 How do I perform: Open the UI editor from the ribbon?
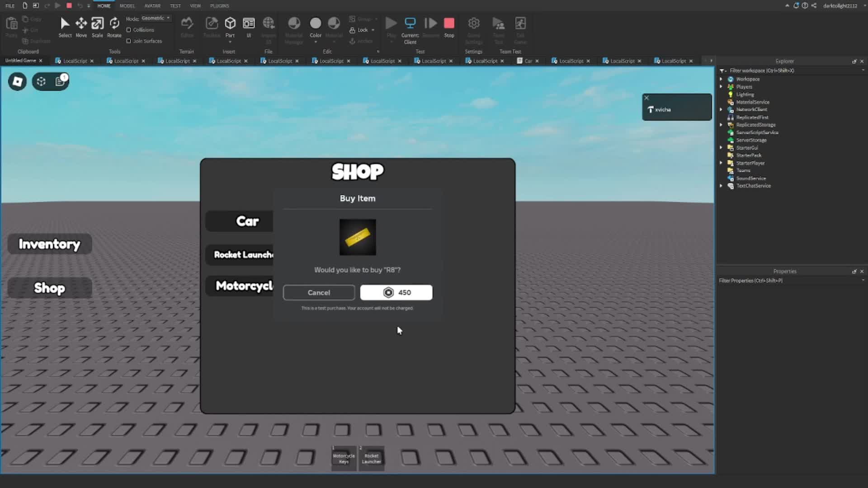click(x=249, y=25)
